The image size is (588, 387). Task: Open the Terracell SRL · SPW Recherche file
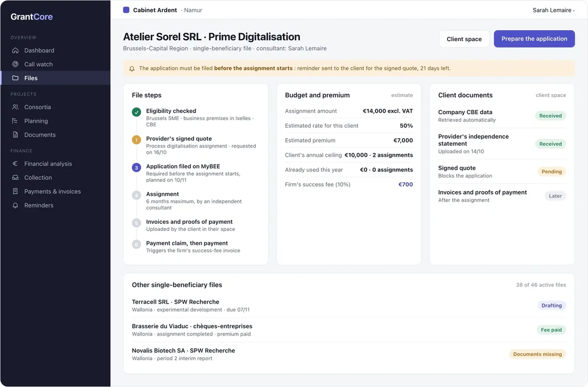tap(349, 306)
